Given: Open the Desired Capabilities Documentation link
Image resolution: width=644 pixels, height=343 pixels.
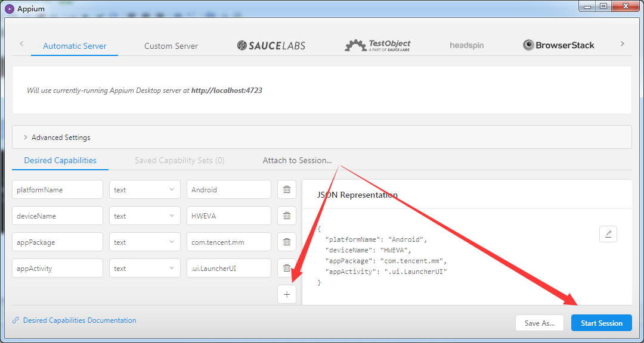Looking at the screenshot, I should (79, 320).
